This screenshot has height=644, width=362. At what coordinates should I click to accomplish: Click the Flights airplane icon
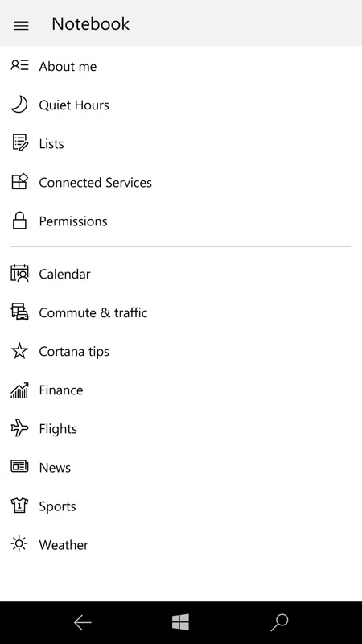click(x=19, y=428)
